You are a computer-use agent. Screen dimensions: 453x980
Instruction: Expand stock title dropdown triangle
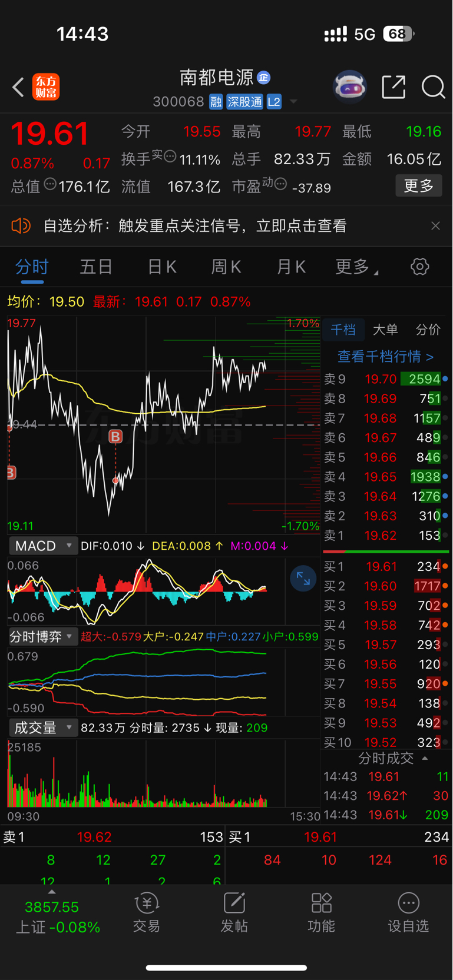[293, 102]
